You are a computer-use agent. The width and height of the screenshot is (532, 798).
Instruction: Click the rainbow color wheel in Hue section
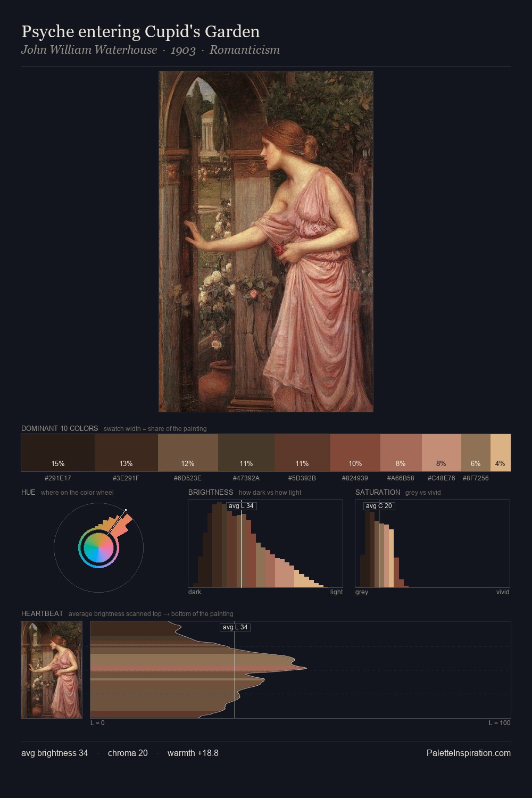tap(98, 547)
